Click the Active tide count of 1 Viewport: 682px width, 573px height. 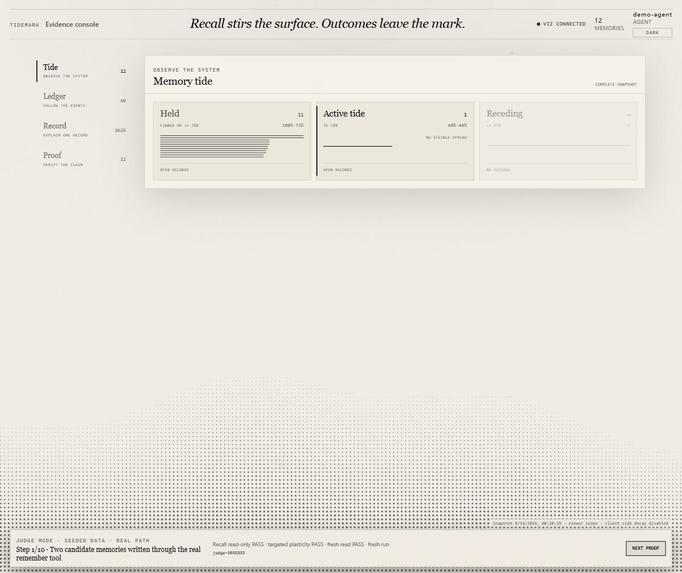click(465, 115)
